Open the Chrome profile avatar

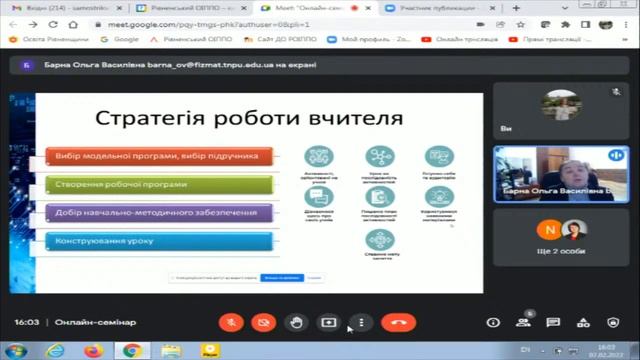605,25
